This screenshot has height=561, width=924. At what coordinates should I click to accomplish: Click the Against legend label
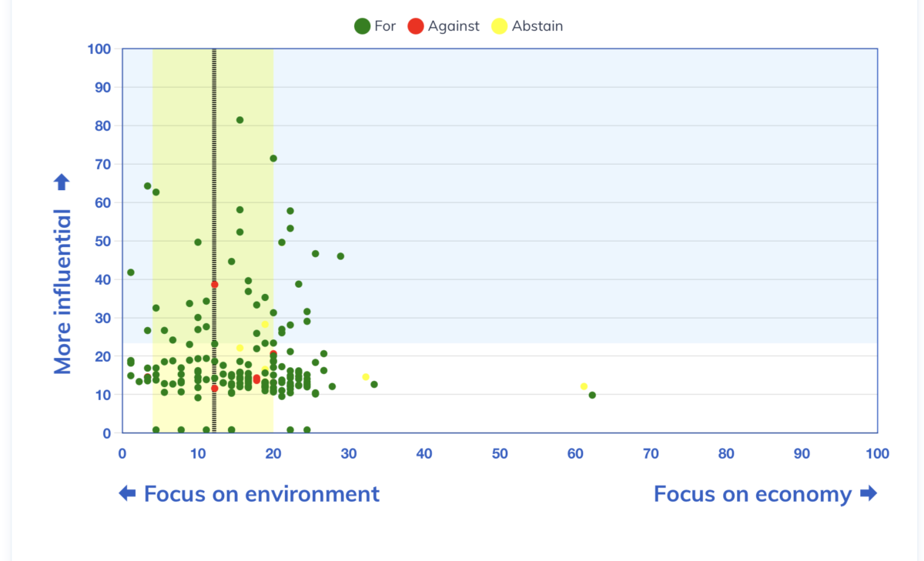coord(454,26)
